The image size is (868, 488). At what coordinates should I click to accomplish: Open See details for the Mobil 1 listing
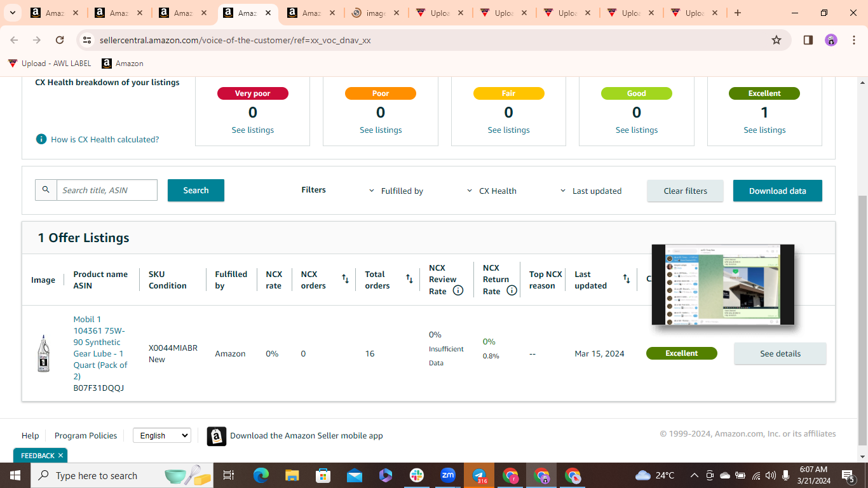(x=780, y=353)
